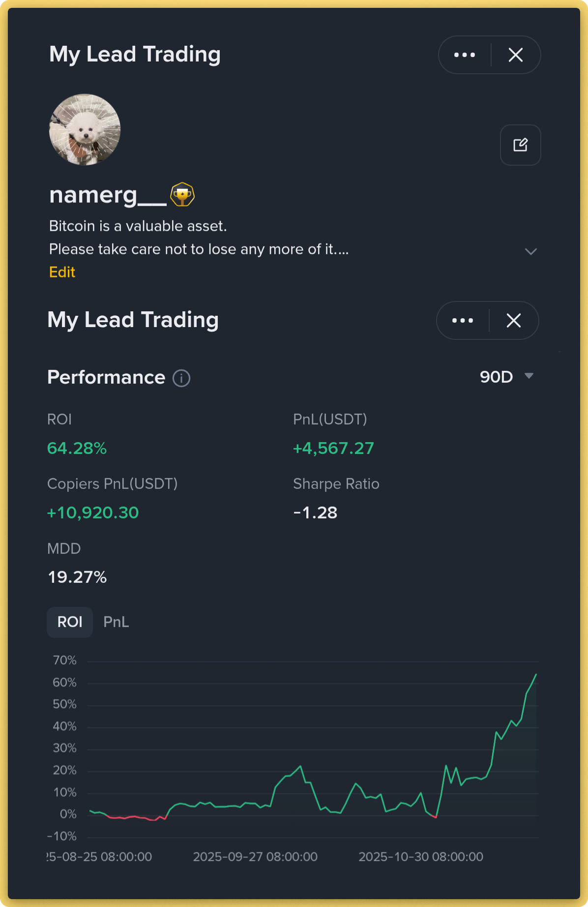
Task: Open more options in second My Lead Trading header
Action: 463,321
